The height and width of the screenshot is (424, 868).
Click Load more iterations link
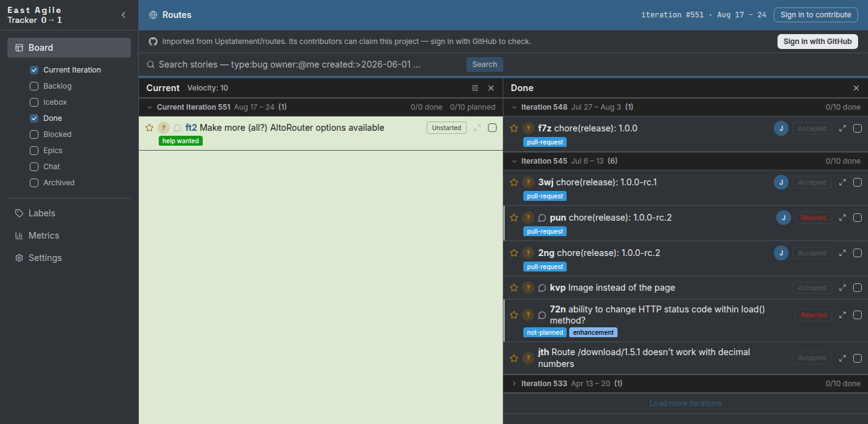point(685,404)
